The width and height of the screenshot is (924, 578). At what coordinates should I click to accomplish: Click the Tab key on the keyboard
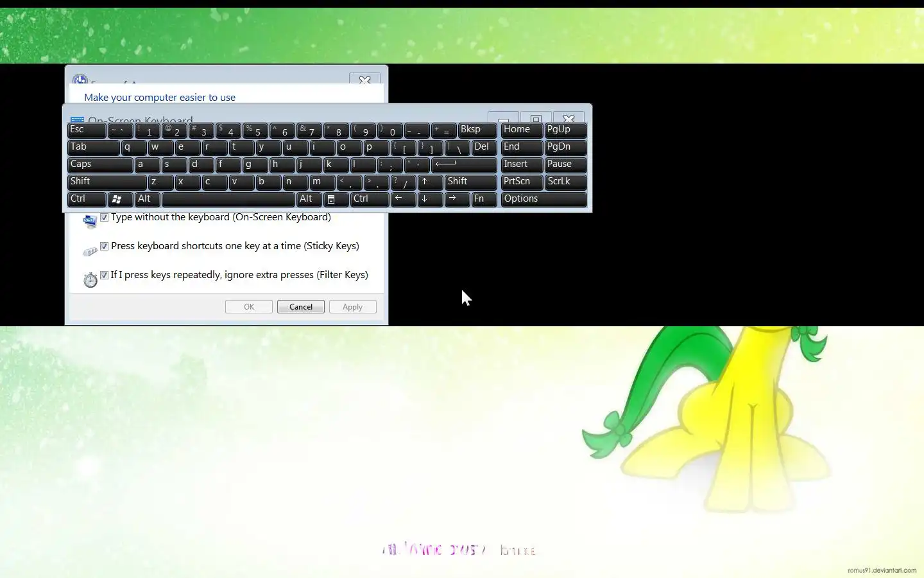94,148
